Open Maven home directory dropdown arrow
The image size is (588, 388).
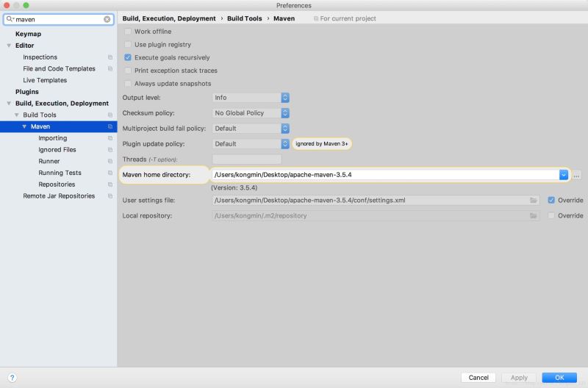[x=563, y=175]
